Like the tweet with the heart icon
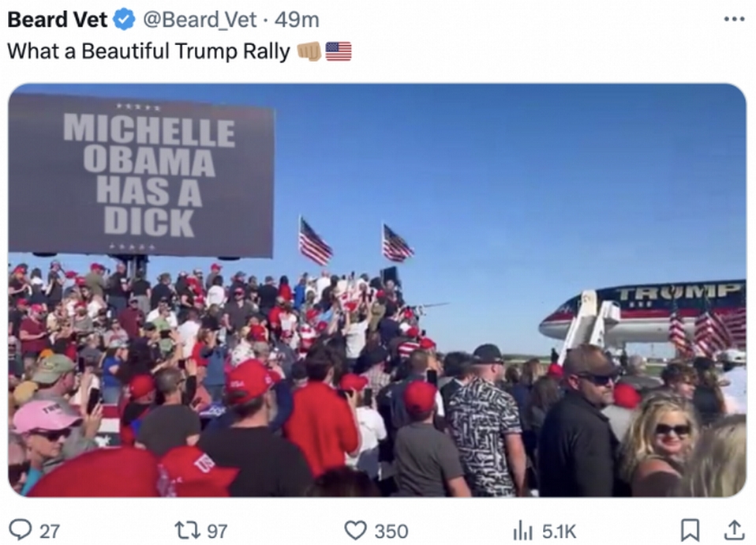The height and width of the screenshot is (545, 756). (355, 531)
